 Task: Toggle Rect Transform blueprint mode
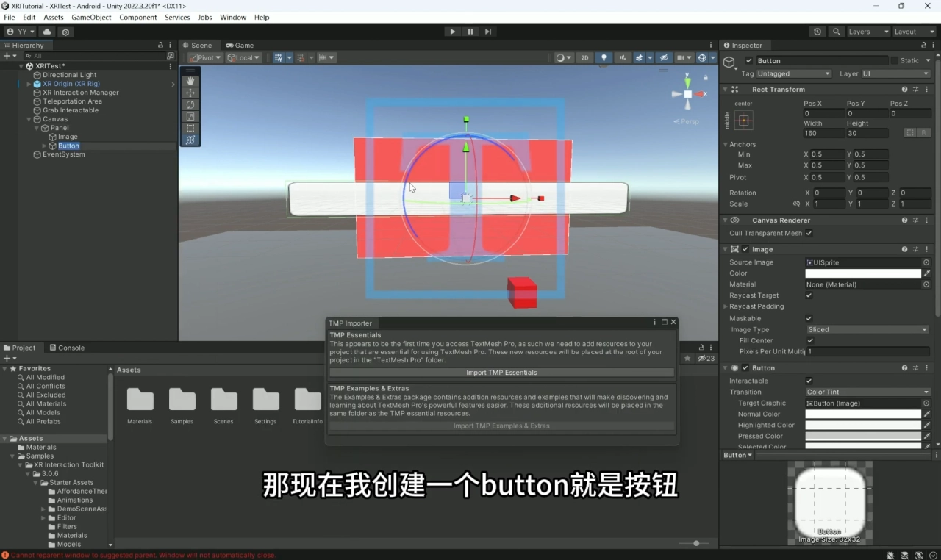click(910, 133)
